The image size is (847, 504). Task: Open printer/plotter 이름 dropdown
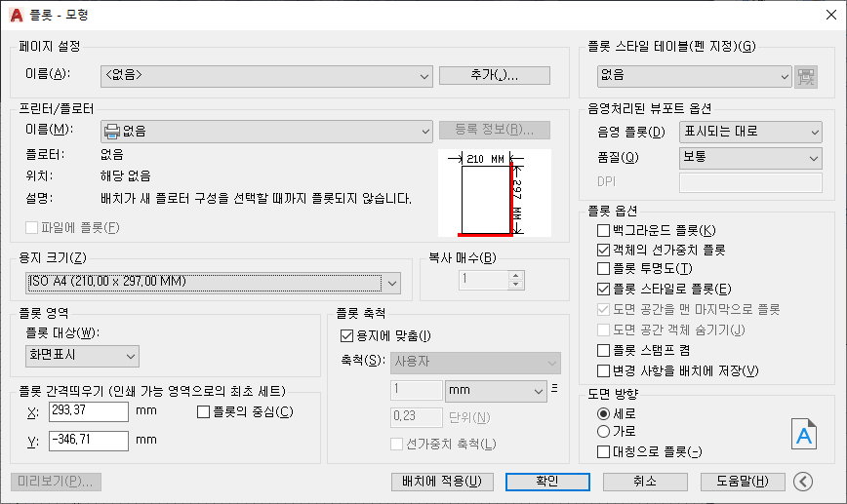coord(266,132)
